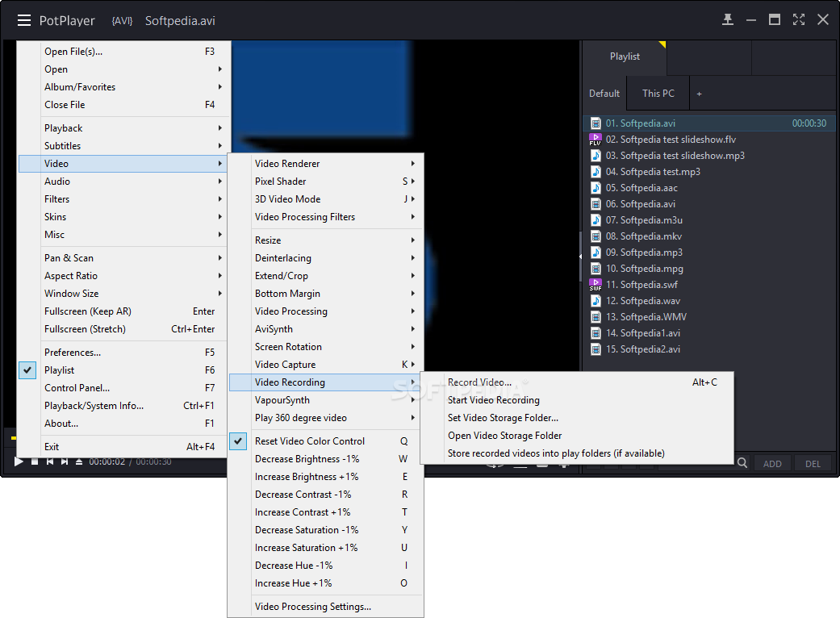Select Fullscreen (Stretch) menu entry
This screenshot has width=840, height=618.
point(123,329)
